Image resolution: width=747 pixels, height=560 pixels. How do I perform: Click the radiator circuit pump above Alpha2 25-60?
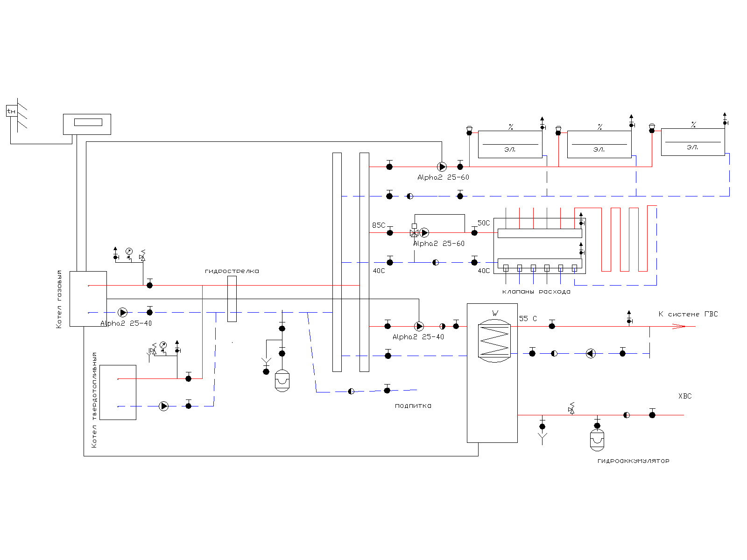pyautogui.click(x=442, y=167)
